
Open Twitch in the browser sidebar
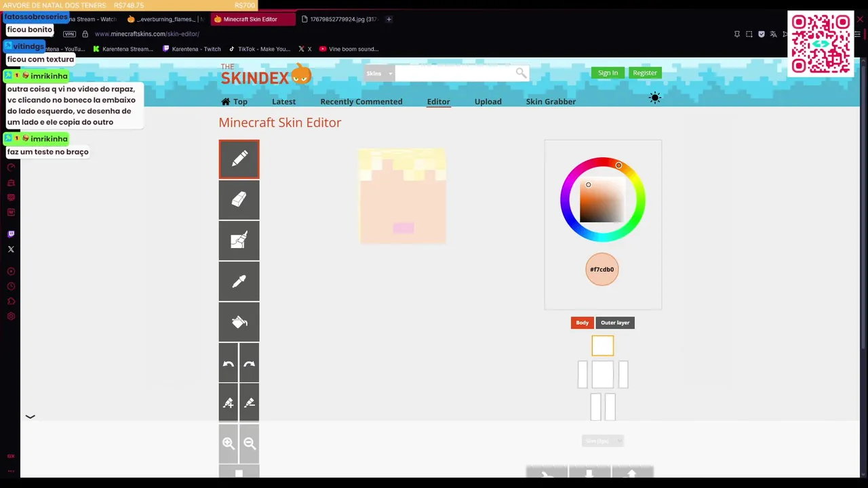point(11,234)
